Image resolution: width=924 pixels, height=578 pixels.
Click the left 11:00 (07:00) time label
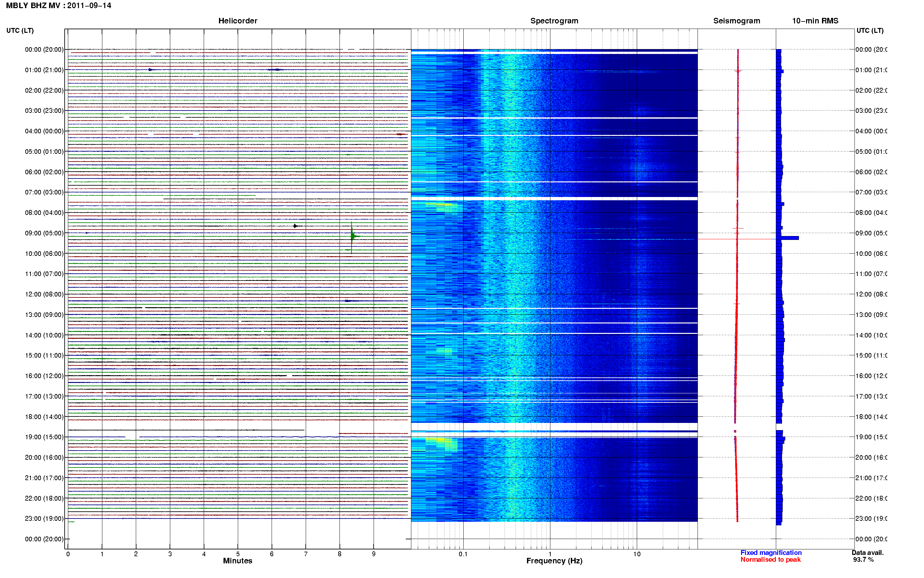44,274
